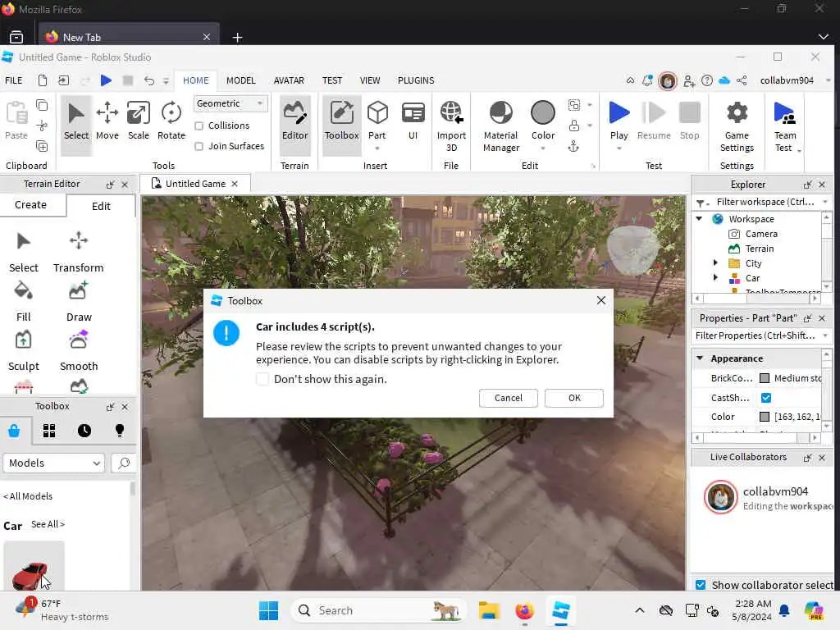Switch to the VIEW ribbon tab
Viewport: 840px width, 630px height.
pos(370,80)
